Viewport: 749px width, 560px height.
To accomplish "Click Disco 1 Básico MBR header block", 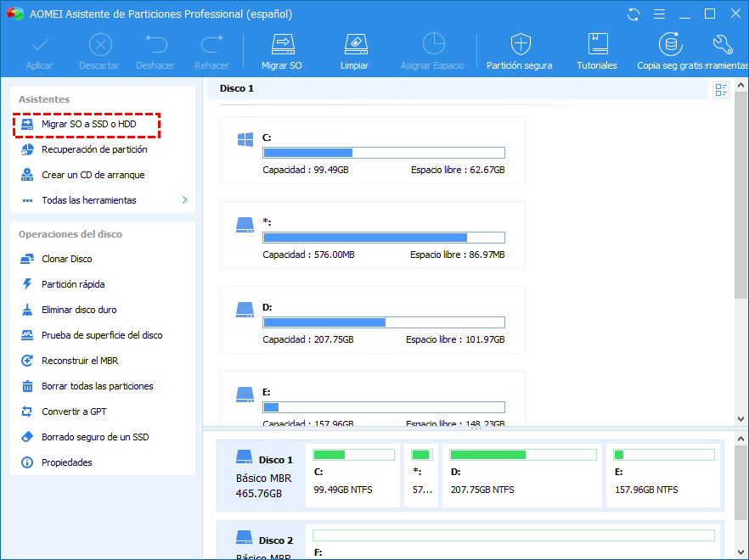I will [x=262, y=475].
